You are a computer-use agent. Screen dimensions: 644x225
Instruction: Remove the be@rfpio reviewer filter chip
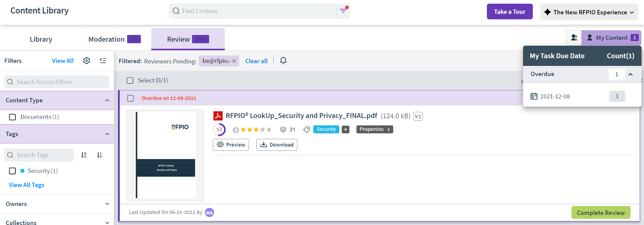click(234, 61)
